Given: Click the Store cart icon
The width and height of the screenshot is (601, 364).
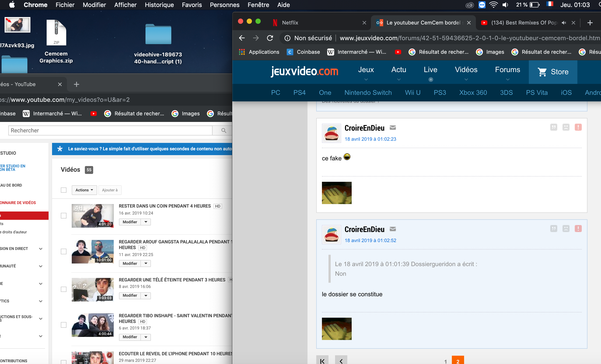Looking at the screenshot, I should pos(542,72).
